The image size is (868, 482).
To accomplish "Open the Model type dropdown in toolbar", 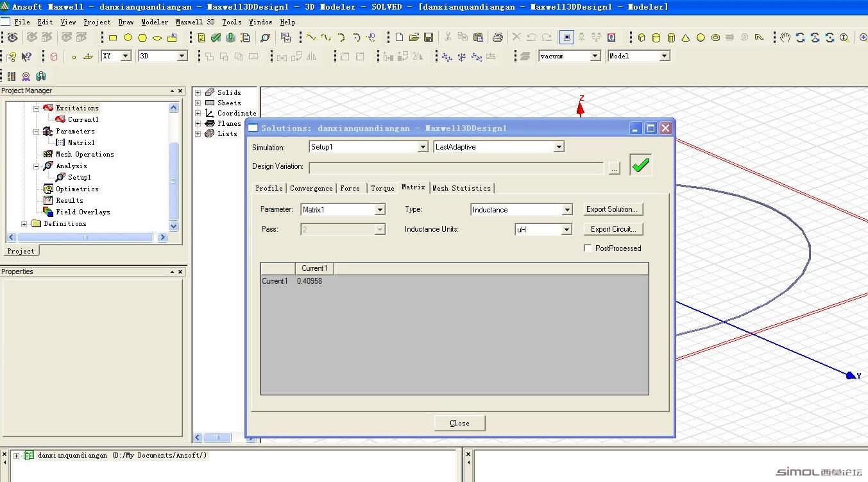I will click(x=664, y=56).
